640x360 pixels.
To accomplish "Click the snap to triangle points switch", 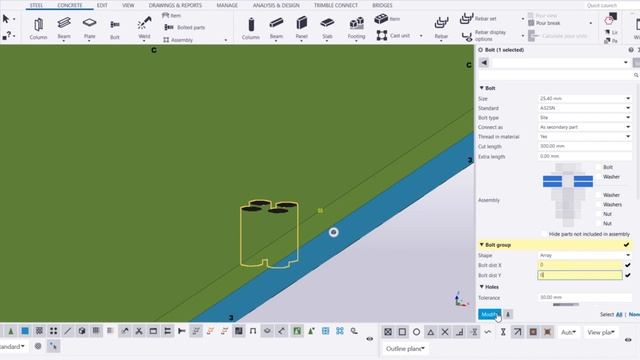I will [431, 332].
